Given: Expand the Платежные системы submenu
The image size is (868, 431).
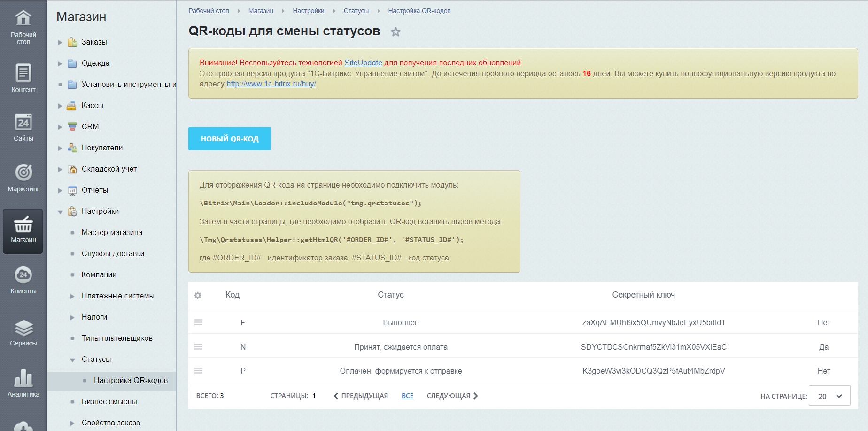Looking at the screenshot, I should click(x=72, y=296).
